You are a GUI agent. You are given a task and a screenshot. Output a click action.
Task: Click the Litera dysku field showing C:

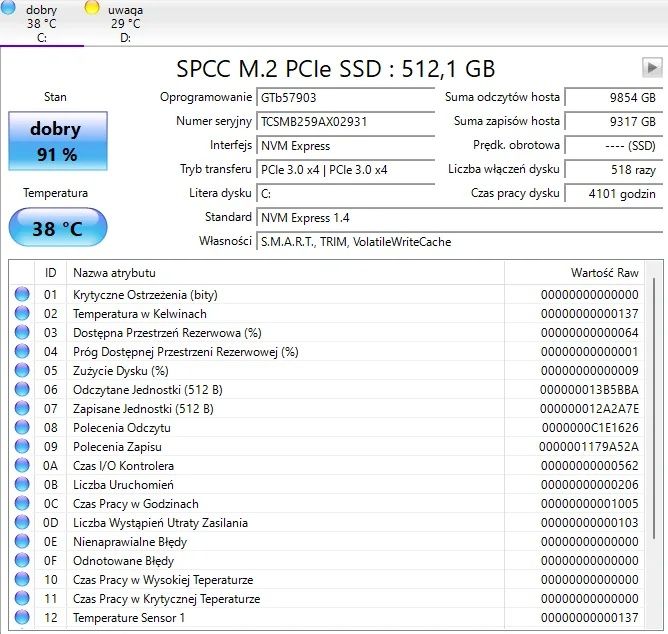(346, 194)
